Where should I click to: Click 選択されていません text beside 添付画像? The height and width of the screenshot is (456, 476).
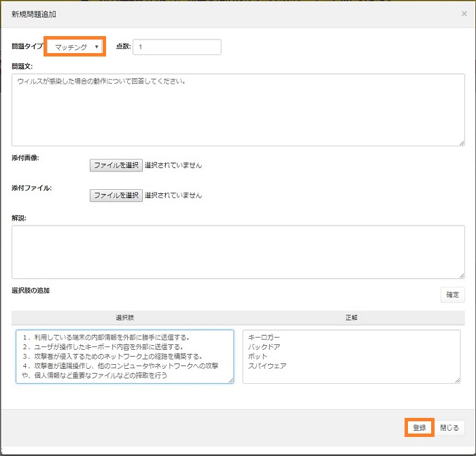pos(173,165)
